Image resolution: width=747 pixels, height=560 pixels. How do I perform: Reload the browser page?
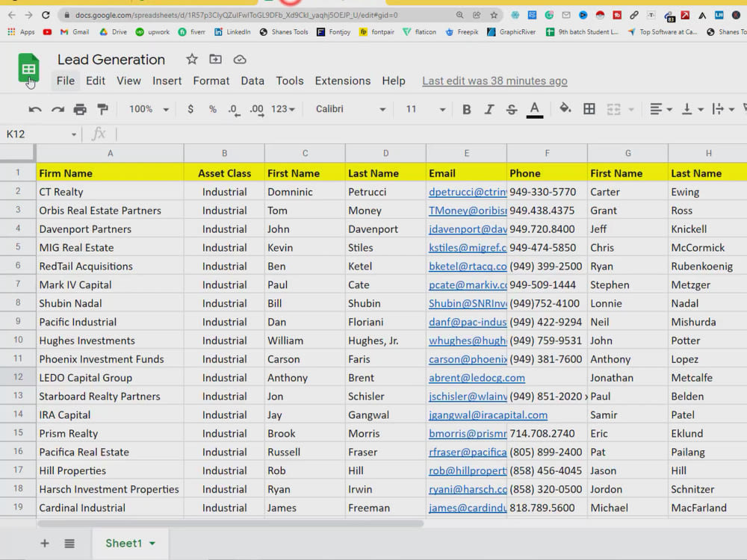[x=46, y=15]
